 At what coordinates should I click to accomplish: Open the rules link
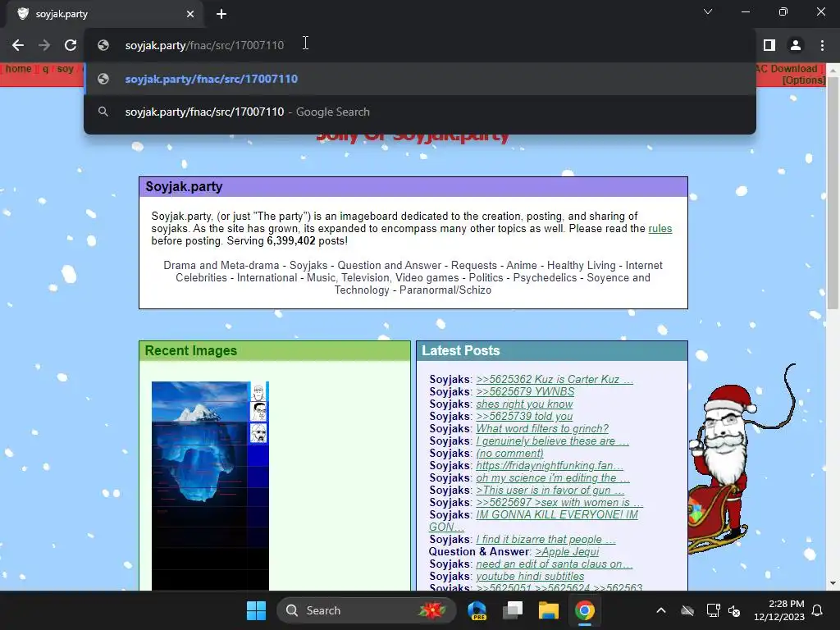(x=660, y=229)
